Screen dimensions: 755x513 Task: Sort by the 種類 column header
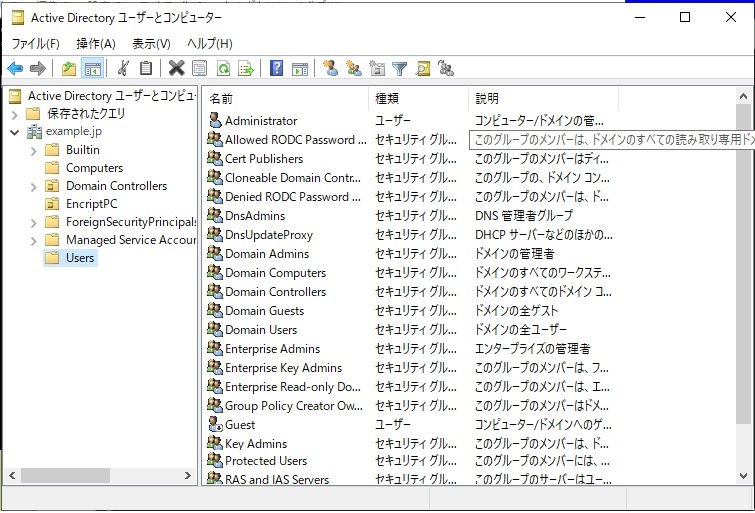pos(418,99)
